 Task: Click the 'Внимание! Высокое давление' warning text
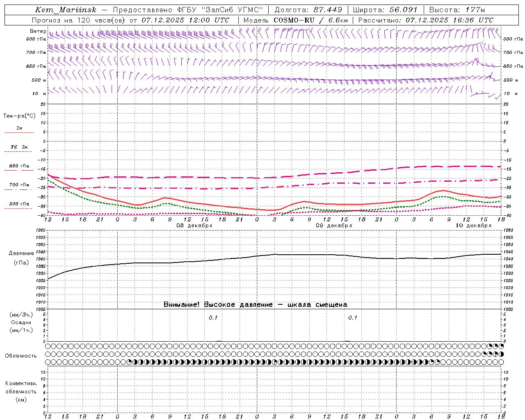(x=218, y=305)
